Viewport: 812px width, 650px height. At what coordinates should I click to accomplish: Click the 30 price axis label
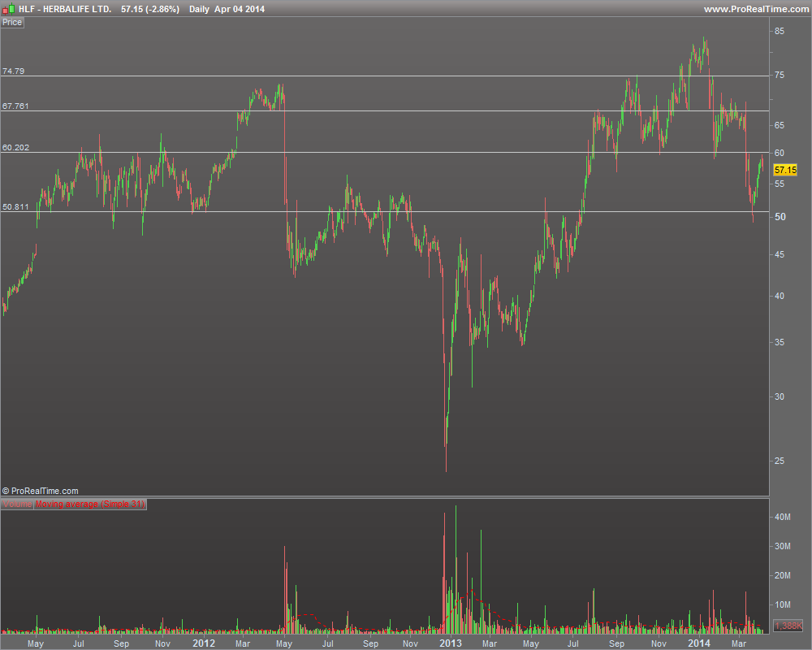click(x=780, y=396)
